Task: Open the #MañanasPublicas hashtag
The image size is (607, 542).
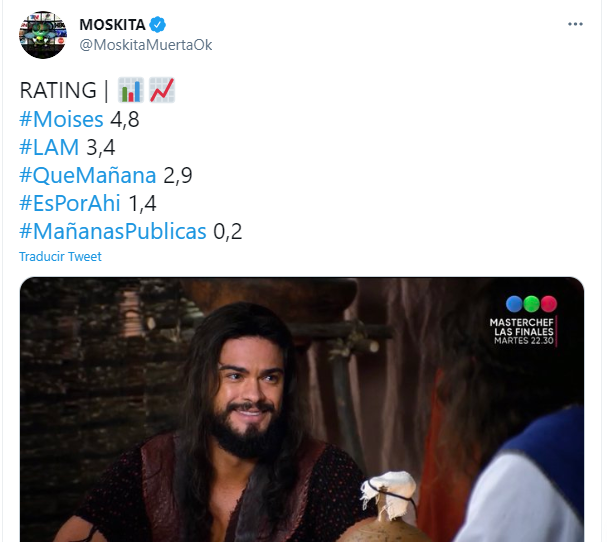Action: tap(113, 232)
